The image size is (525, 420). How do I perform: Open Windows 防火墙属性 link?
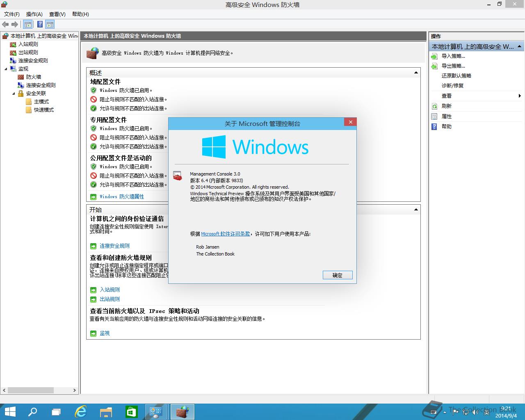(x=122, y=196)
